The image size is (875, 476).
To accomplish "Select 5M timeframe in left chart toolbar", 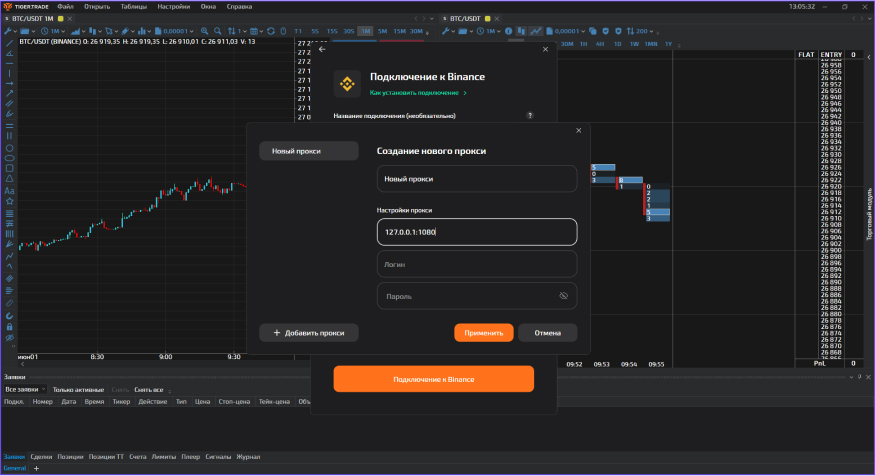I will (382, 31).
